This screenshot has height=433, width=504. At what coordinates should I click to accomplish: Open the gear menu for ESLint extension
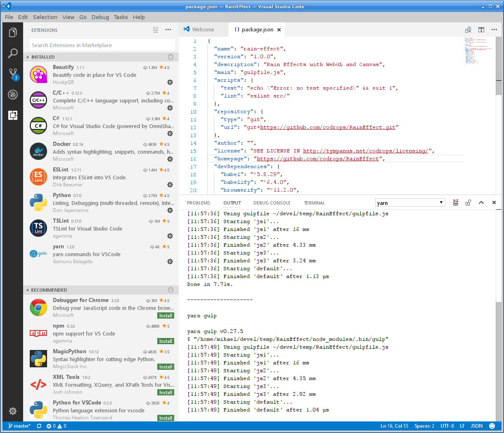[x=170, y=185]
